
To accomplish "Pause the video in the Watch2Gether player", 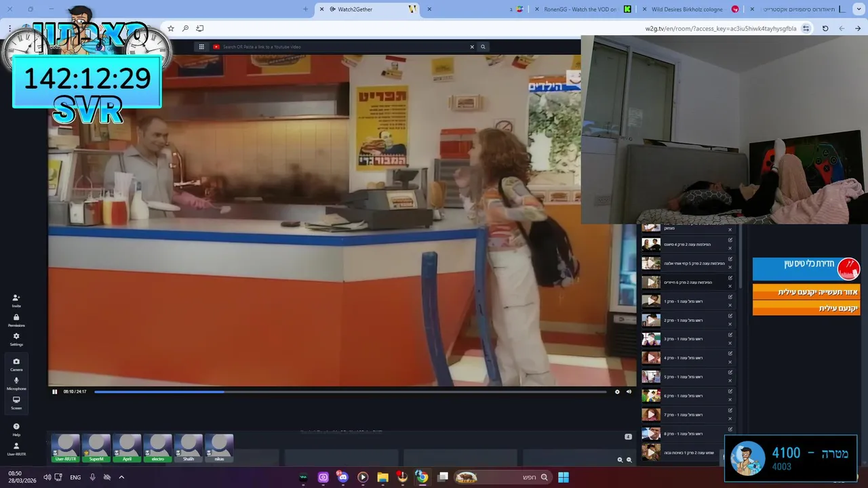I will pos(55,392).
